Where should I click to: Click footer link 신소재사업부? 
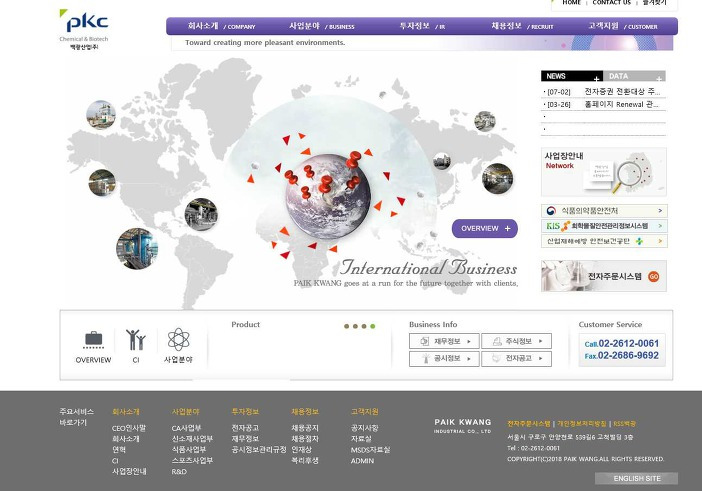pyautogui.click(x=192, y=439)
